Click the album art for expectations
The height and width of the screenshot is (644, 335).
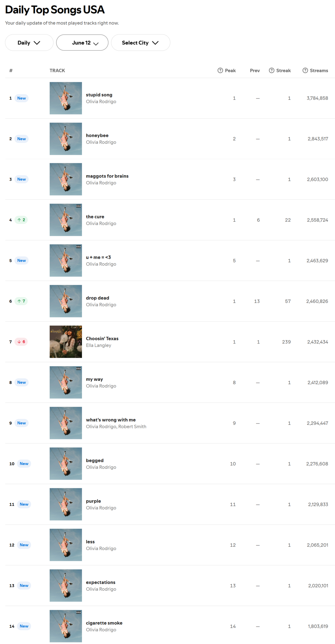click(x=66, y=585)
